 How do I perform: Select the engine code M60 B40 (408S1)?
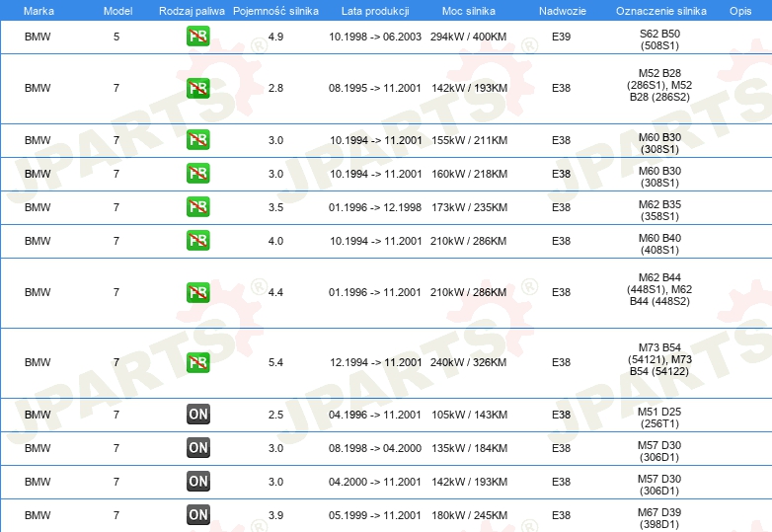(659, 244)
